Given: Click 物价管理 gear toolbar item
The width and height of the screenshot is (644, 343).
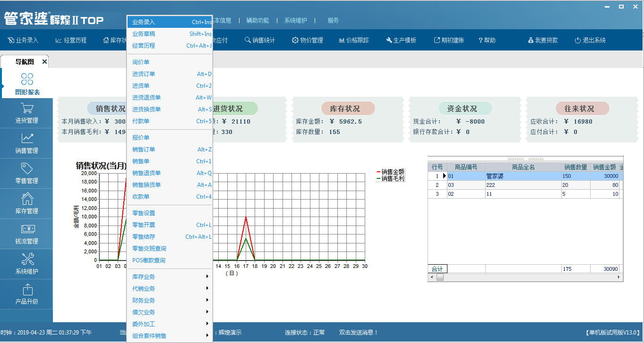Looking at the screenshot, I should 308,41.
